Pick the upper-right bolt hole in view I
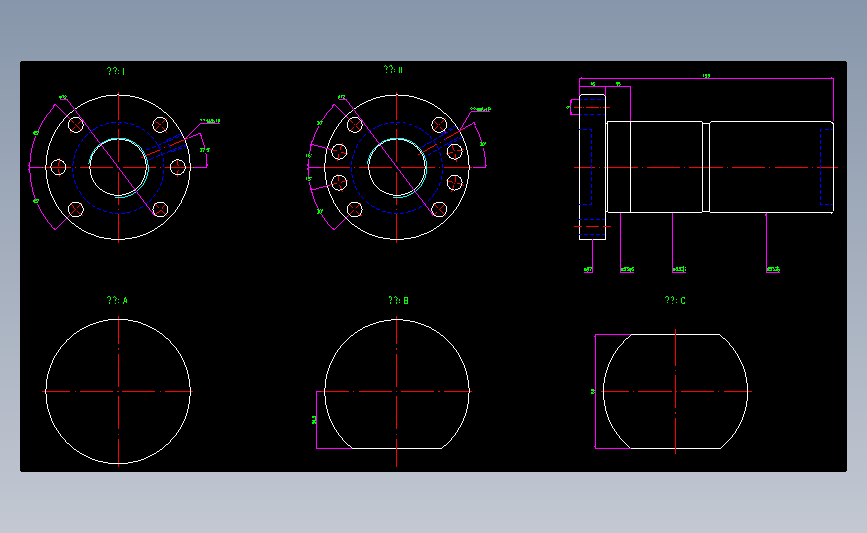 (160, 124)
